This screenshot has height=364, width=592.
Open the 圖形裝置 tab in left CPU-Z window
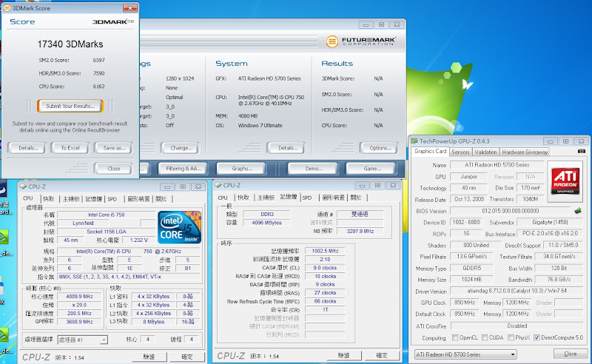(x=138, y=199)
